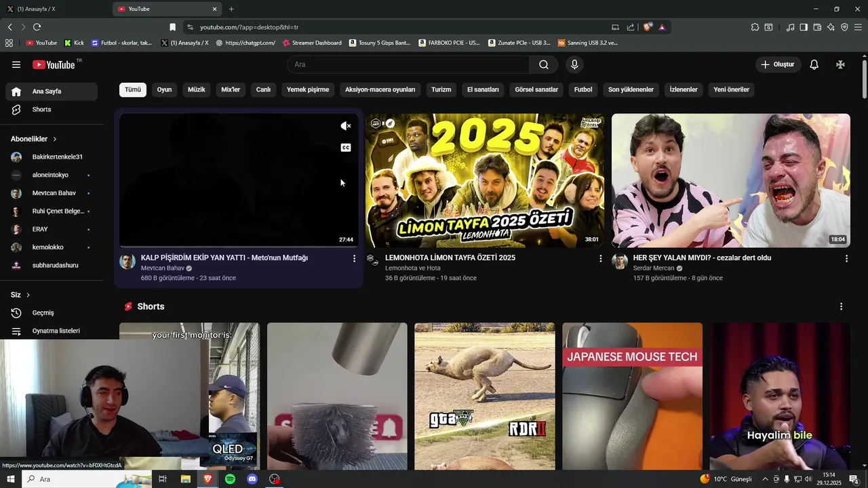Open the JAPANESE MOUSE TECH short

632,396
